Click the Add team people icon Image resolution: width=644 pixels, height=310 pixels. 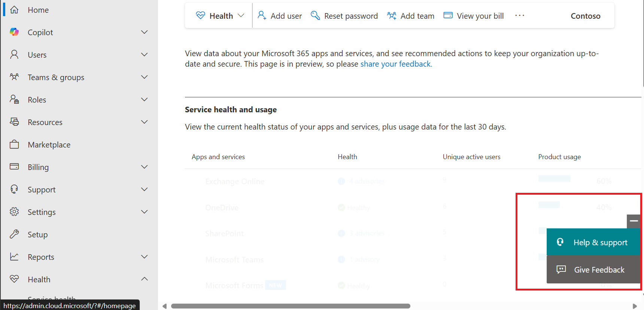[x=392, y=15]
